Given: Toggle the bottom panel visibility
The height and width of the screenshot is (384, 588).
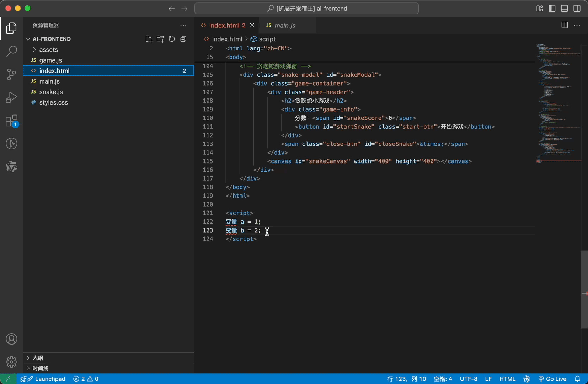Looking at the screenshot, I should (x=564, y=9).
